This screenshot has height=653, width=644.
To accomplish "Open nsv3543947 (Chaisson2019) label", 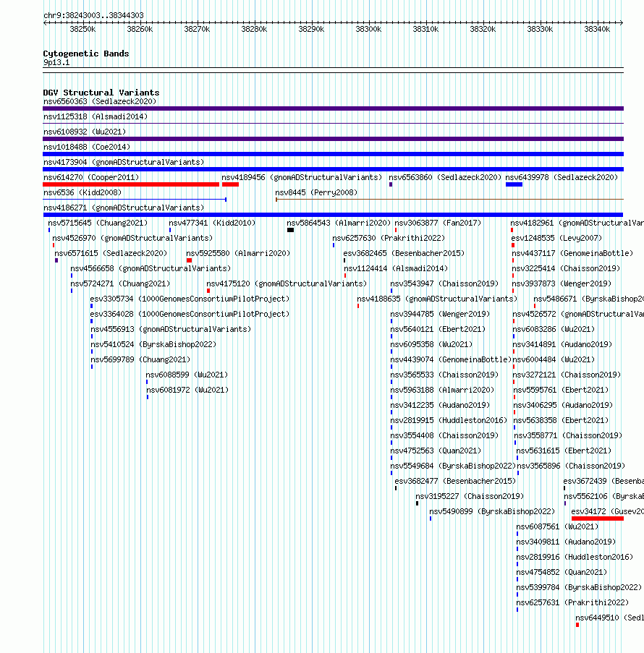I will pos(444,284).
